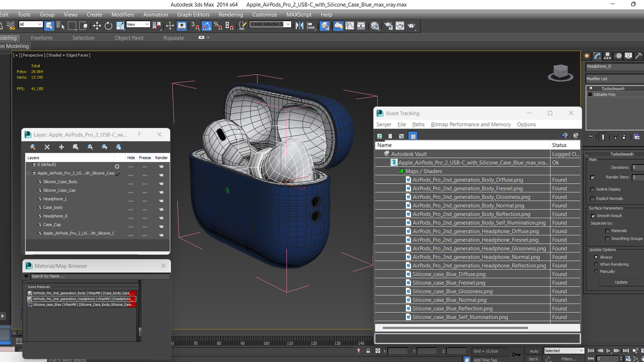Screen dimensions: 644x362
Task: Enable the Explicit Normals checkbox
Action: coord(592,199)
